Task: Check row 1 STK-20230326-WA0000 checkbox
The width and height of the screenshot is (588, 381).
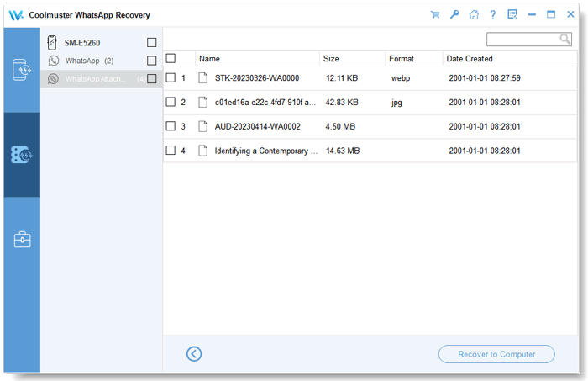Action: coord(171,77)
